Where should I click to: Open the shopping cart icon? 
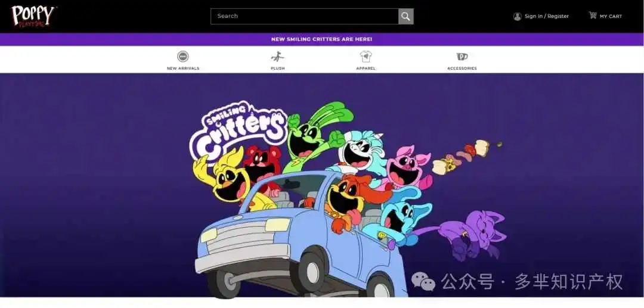(592, 15)
